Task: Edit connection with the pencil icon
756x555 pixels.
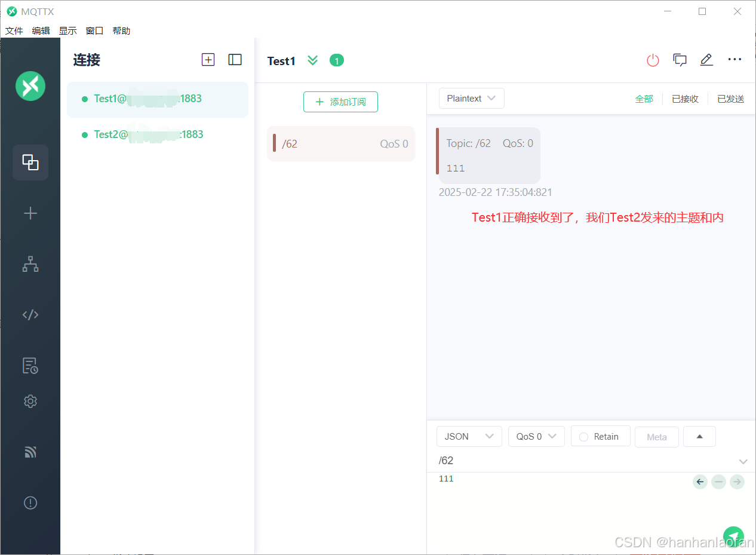Action: point(706,60)
